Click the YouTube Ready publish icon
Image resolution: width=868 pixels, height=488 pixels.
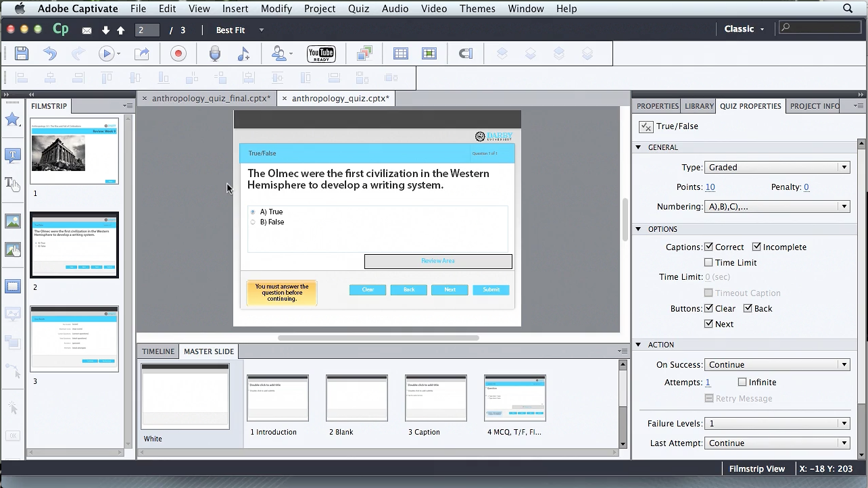click(321, 54)
